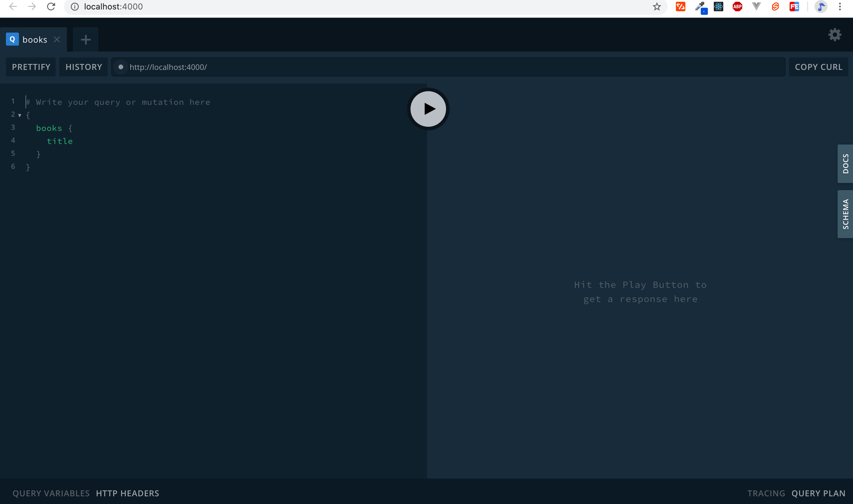Click the AdBlock Plus extension icon

tap(737, 7)
